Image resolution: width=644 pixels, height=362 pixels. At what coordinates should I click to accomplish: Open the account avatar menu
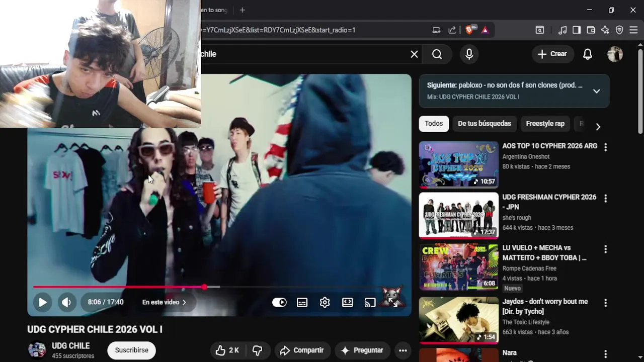tap(615, 54)
